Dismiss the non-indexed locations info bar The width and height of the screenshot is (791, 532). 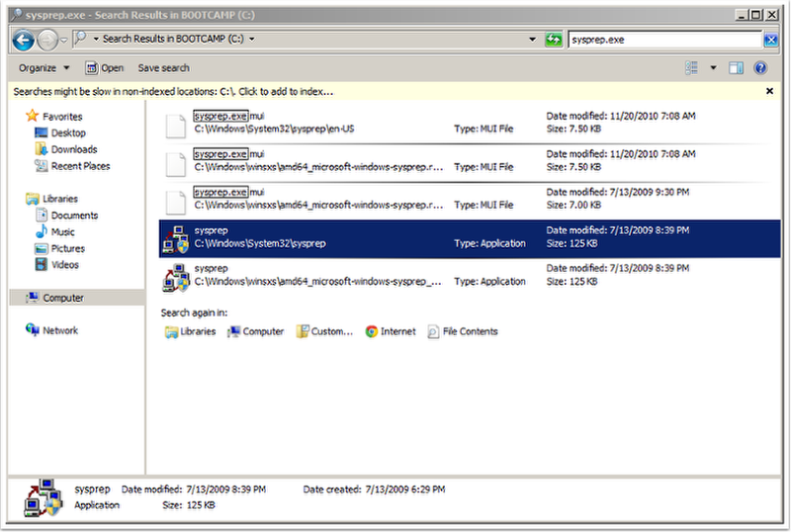pyautogui.click(x=769, y=91)
